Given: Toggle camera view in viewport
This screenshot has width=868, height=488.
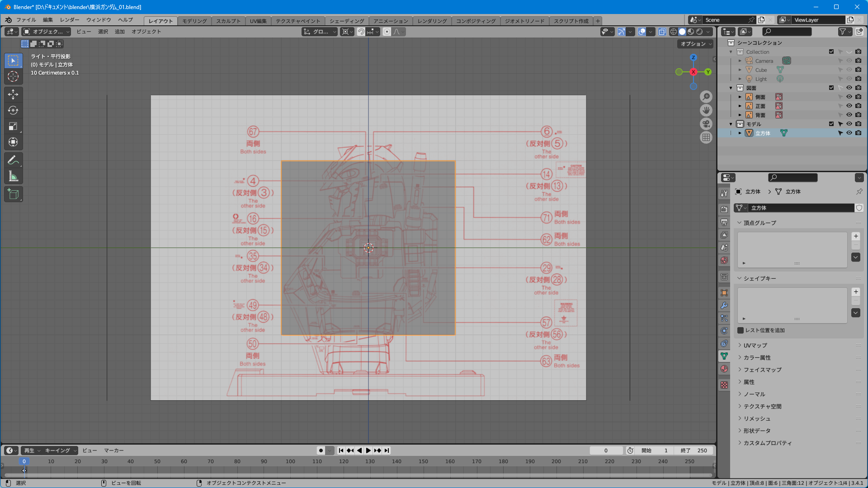Looking at the screenshot, I should (706, 124).
